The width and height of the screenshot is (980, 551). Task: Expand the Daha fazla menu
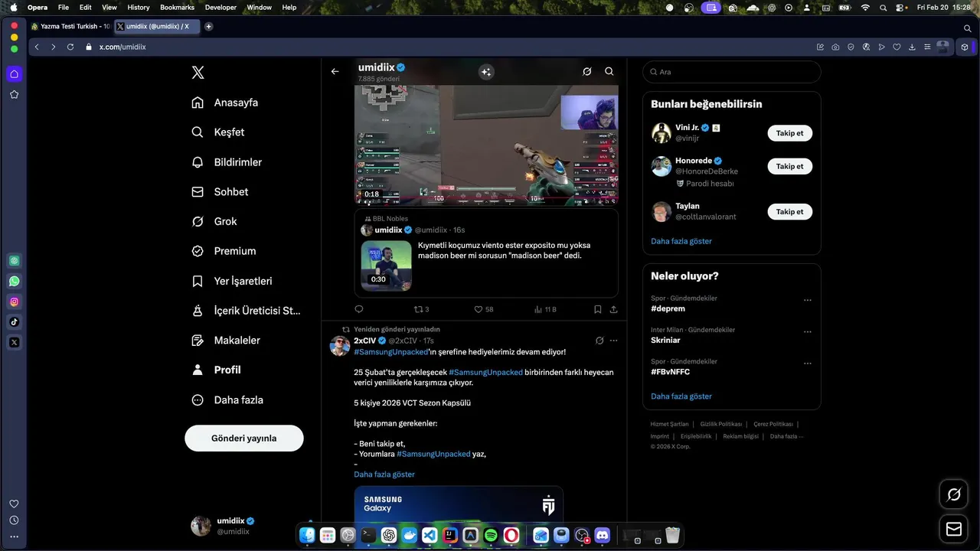click(227, 399)
